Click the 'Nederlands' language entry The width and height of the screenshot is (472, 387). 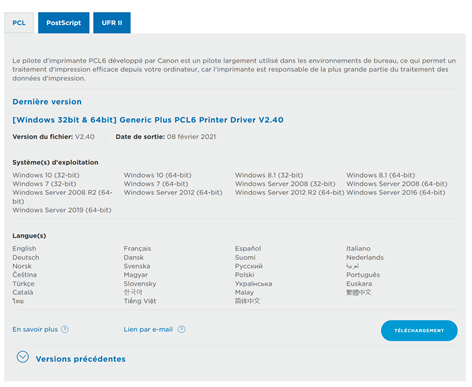pos(365,257)
